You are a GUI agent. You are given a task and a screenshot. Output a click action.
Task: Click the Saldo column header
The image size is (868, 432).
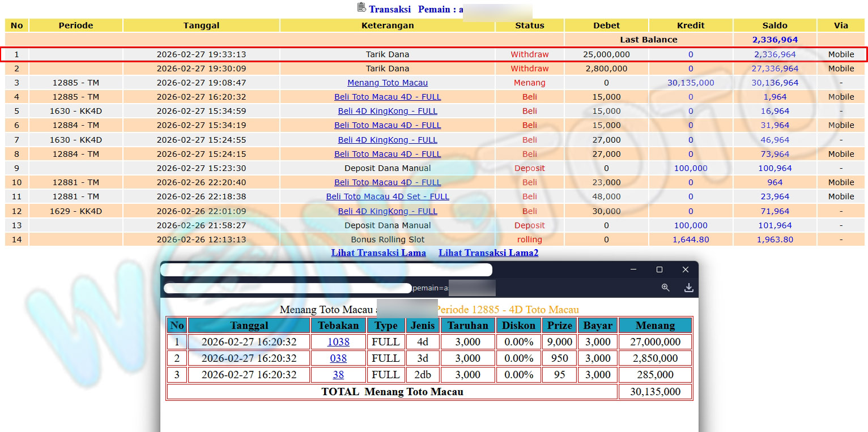(775, 25)
